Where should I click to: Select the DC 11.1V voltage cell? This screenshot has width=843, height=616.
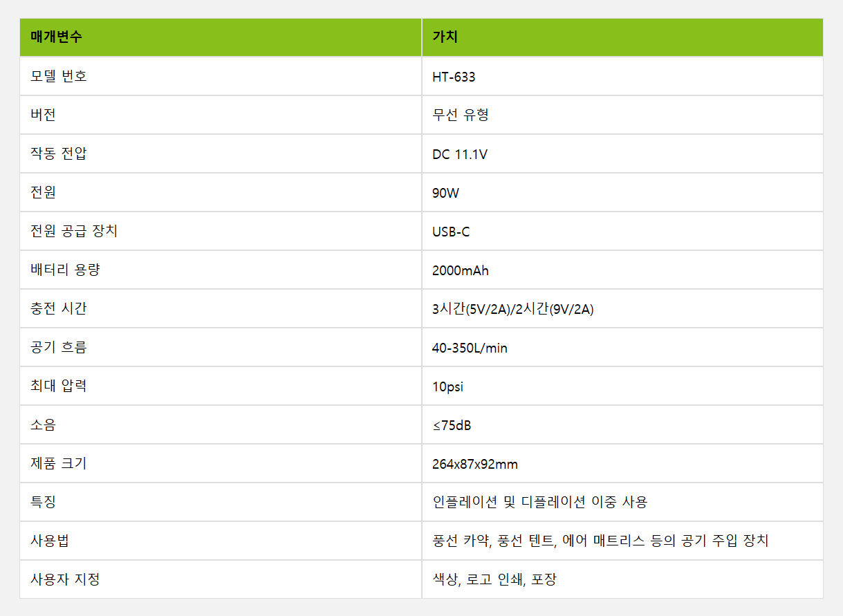click(460, 154)
